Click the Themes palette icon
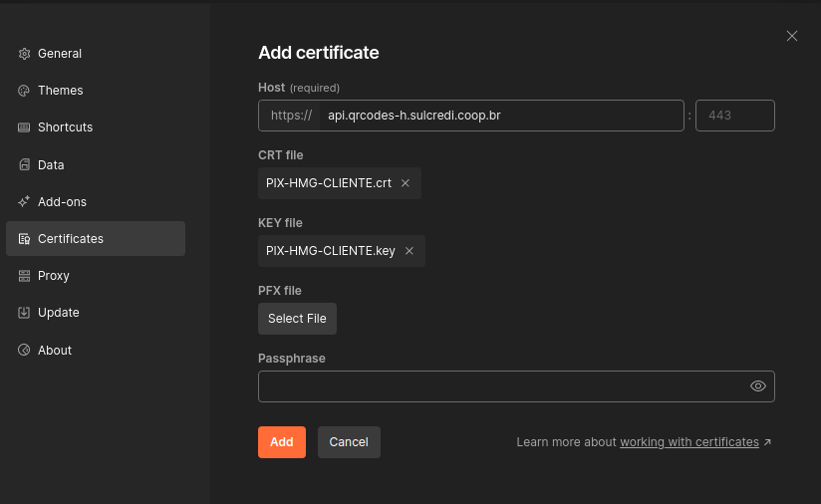This screenshot has width=821, height=504. coord(24,91)
